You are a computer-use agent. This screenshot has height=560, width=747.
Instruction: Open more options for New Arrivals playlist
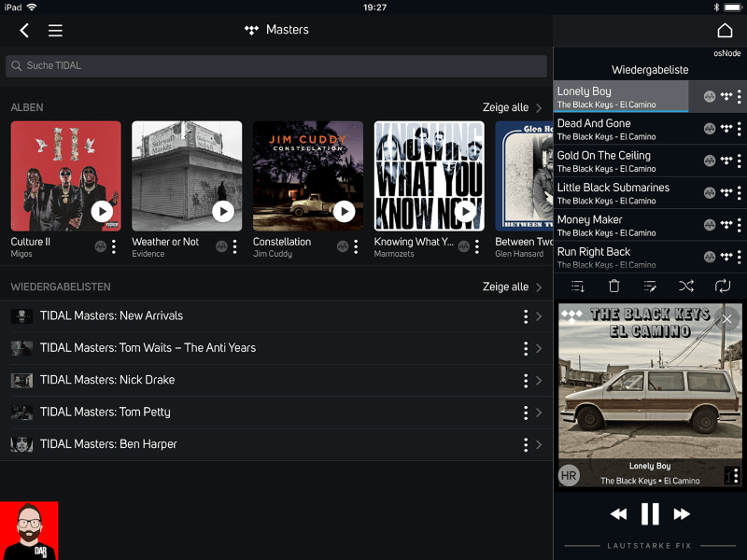(x=526, y=316)
